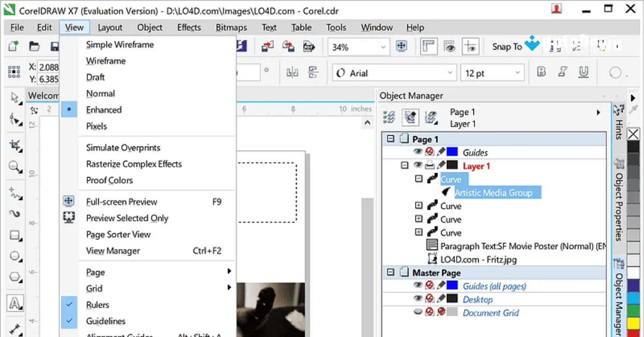The height and width of the screenshot is (337, 644).
Task: Hide the Guides layer with its eye toggle
Action: pos(417,151)
